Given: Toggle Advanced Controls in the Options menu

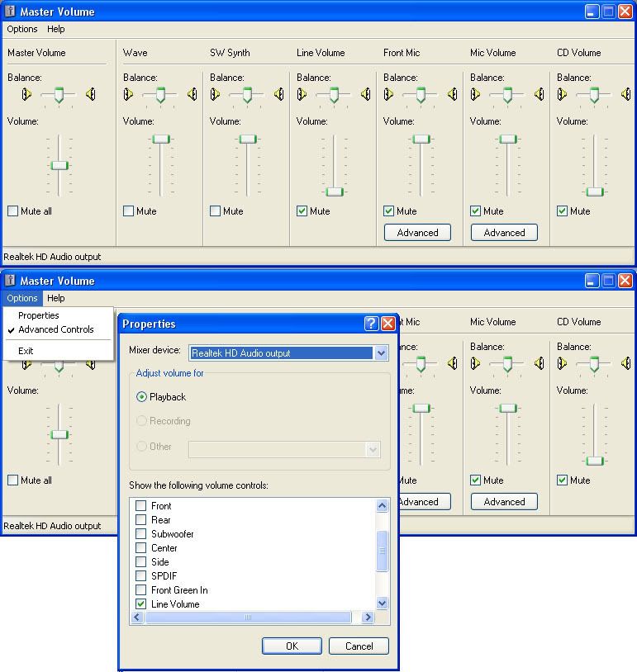Looking at the screenshot, I should point(55,329).
